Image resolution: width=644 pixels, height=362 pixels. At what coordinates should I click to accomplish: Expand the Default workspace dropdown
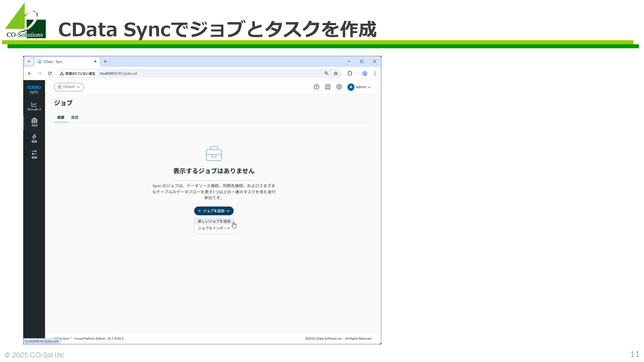(x=69, y=87)
